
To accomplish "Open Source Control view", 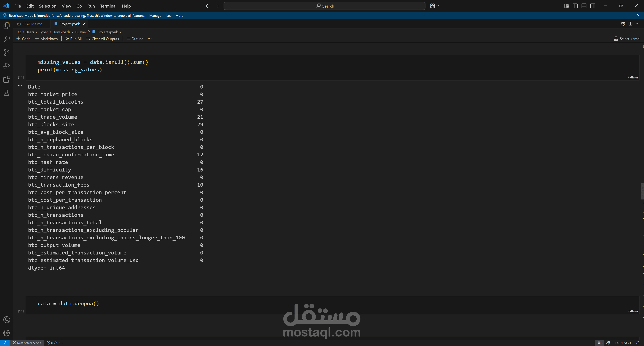I will click(7, 52).
